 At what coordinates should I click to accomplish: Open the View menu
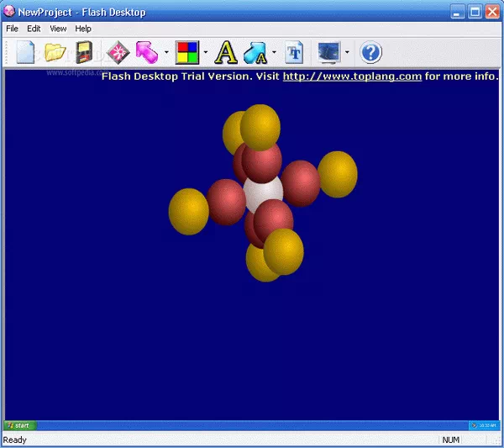coord(58,29)
